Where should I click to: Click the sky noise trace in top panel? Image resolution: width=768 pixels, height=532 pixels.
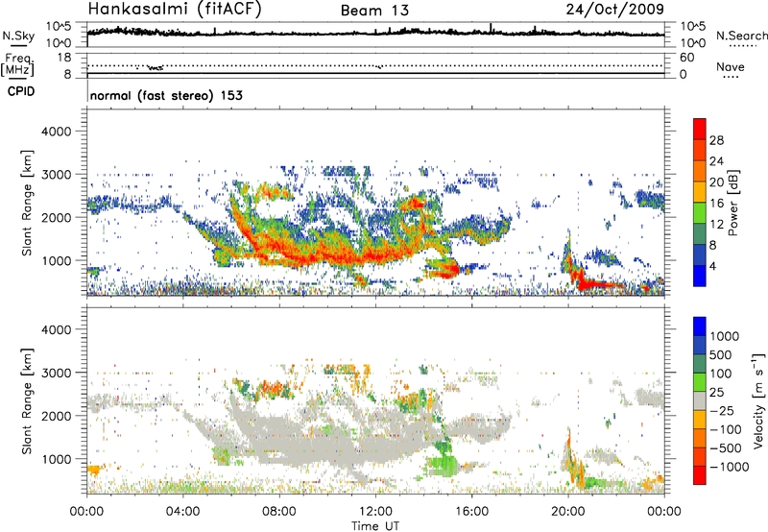pyautogui.click(x=375, y=34)
